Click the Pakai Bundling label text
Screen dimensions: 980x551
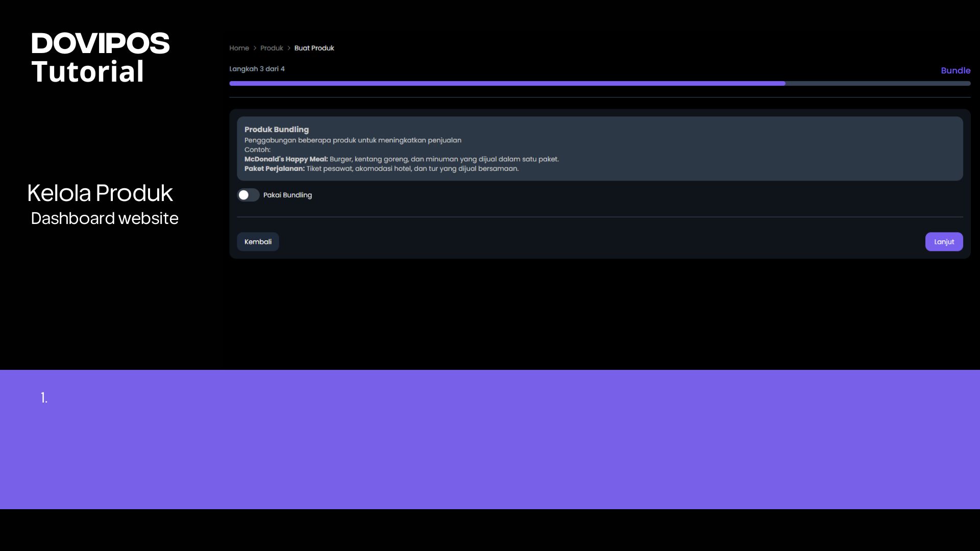tap(287, 195)
